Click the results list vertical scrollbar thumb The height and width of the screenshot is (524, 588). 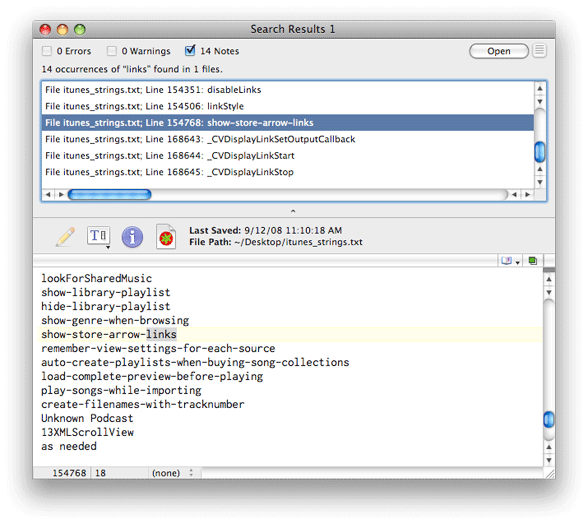pyautogui.click(x=540, y=152)
